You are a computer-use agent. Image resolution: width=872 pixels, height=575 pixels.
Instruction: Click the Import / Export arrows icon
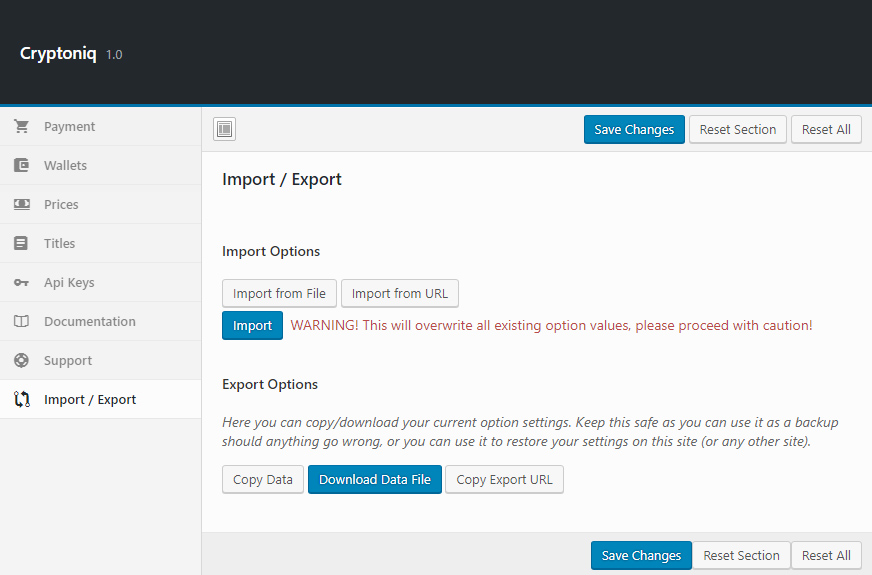(x=21, y=400)
